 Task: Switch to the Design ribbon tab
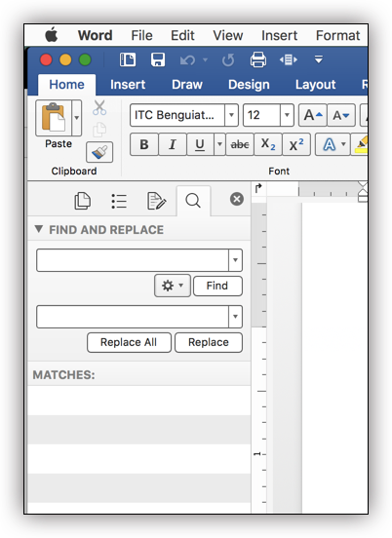[x=249, y=85]
